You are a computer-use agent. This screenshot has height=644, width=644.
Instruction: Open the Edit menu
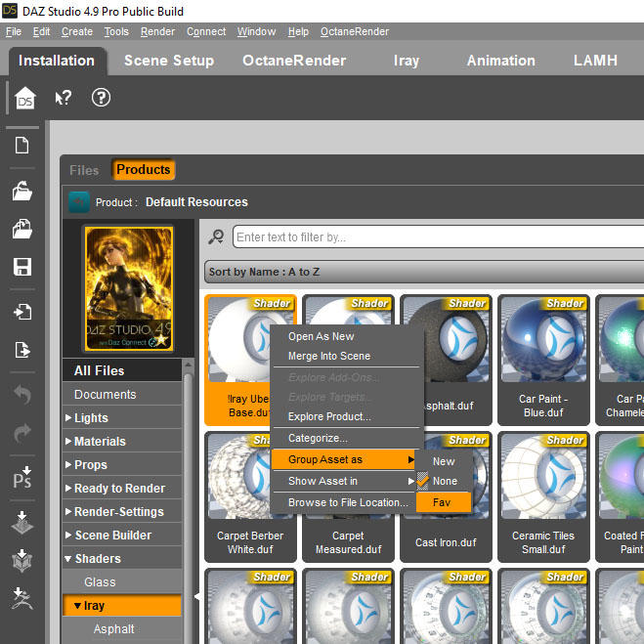tap(41, 31)
